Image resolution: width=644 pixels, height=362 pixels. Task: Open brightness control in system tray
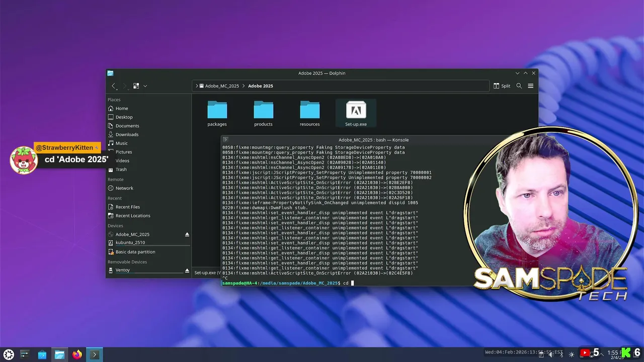coord(572,354)
